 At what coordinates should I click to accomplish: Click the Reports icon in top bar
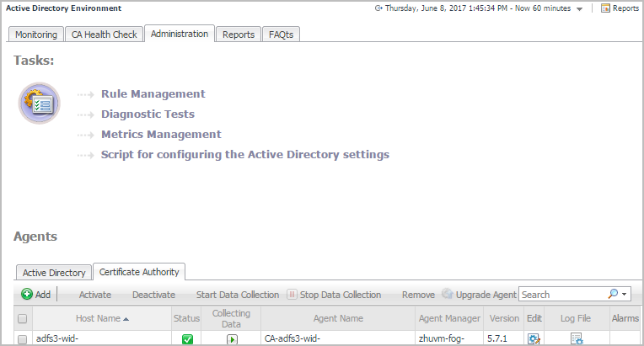[x=608, y=8]
